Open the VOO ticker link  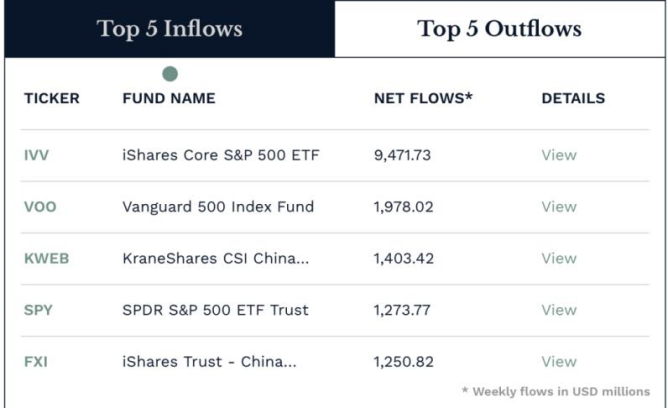click(40, 207)
